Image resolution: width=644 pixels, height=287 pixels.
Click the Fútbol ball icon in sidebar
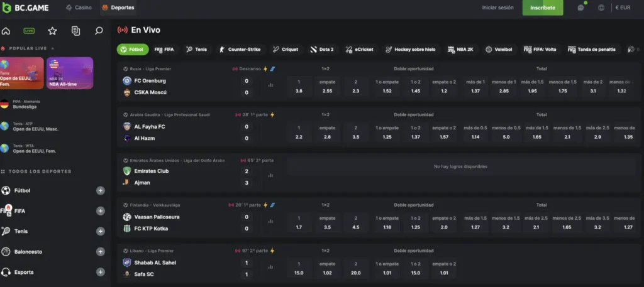tap(6, 191)
